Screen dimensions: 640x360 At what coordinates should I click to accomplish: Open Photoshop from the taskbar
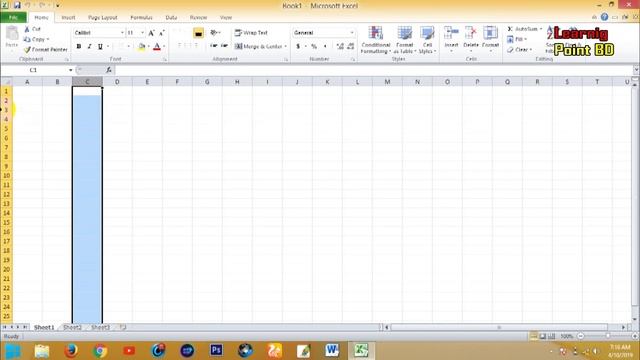[216, 350]
